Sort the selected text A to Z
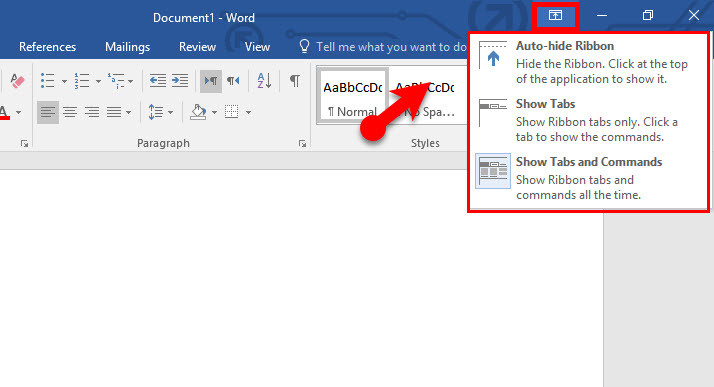The height and width of the screenshot is (387, 714). pos(265,81)
